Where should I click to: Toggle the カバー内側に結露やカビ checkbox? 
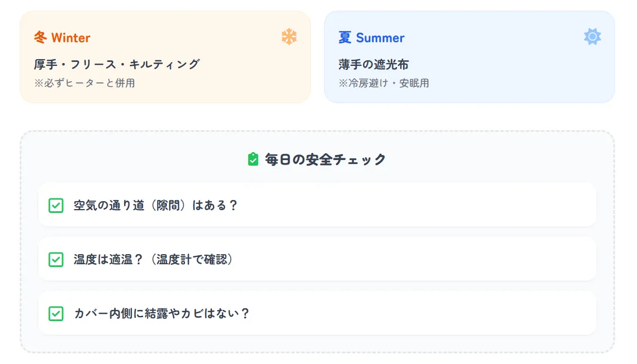tap(56, 313)
